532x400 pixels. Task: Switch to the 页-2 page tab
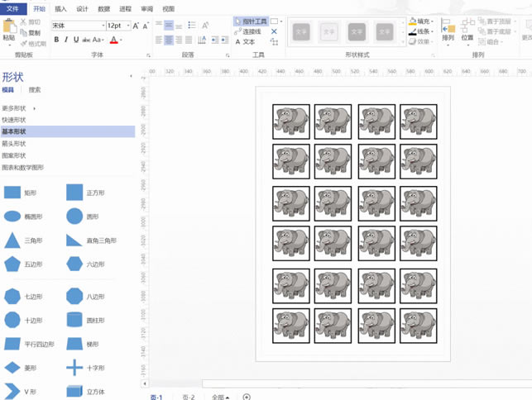[x=189, y=397]
